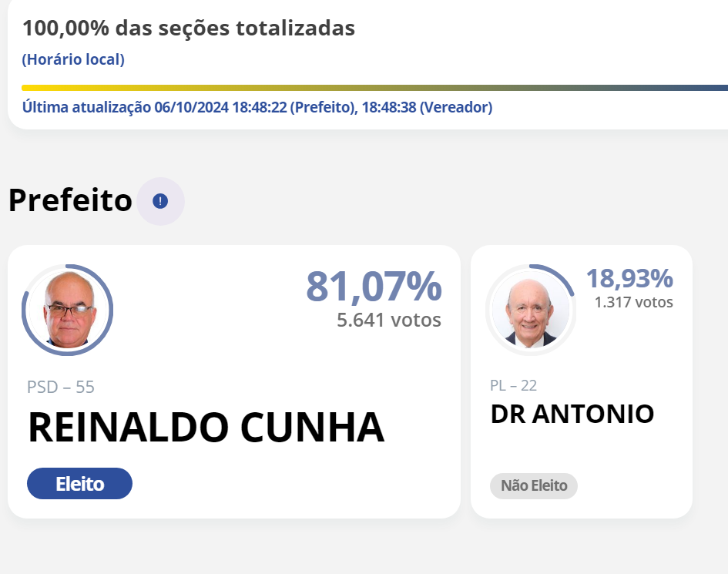Click the 1.317 votos count
728x574 pixels.
point(633,302)
